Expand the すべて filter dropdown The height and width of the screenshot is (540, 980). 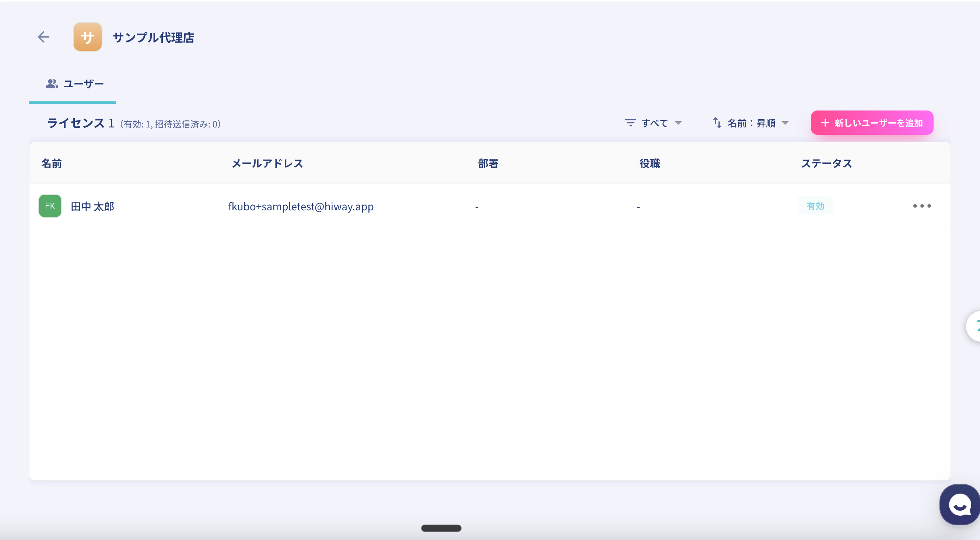[654, 123]
